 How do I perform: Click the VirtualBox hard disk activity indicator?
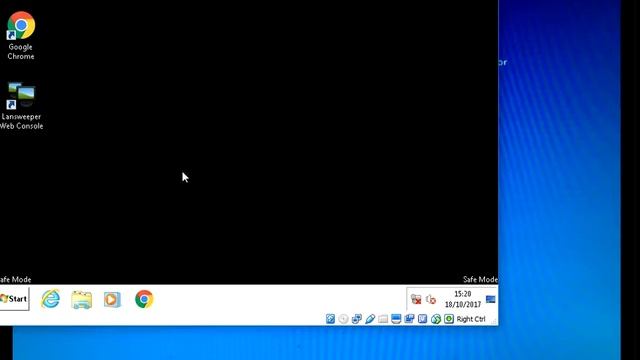coord(330,319)
